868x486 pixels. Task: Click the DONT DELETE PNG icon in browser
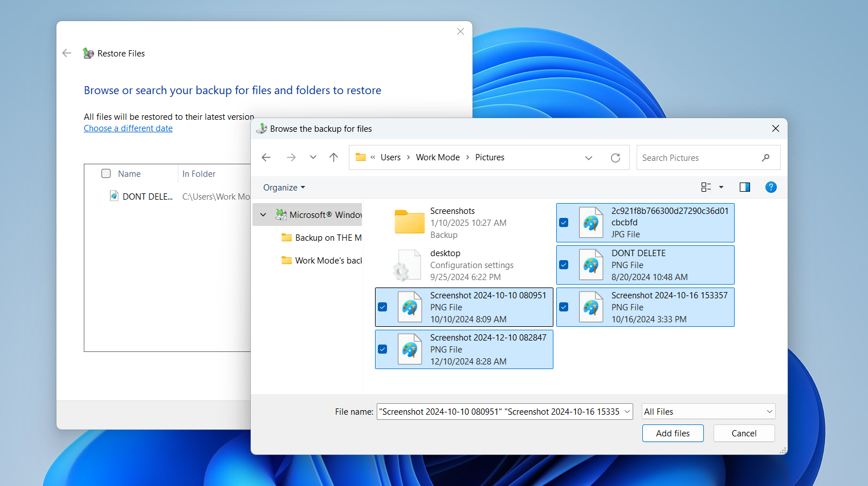pos(591,265)
